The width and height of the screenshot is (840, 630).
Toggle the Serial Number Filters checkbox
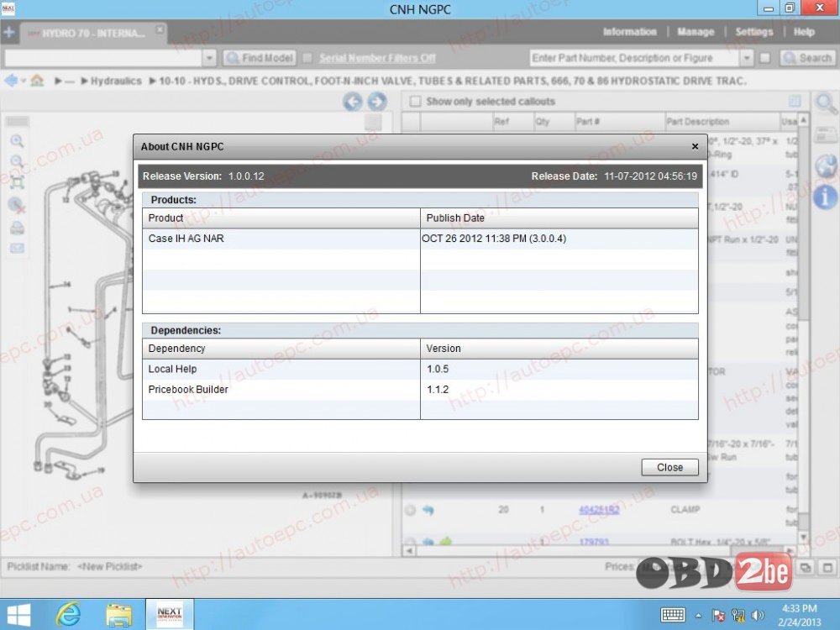pyautogui.click(x=307, y=58)
